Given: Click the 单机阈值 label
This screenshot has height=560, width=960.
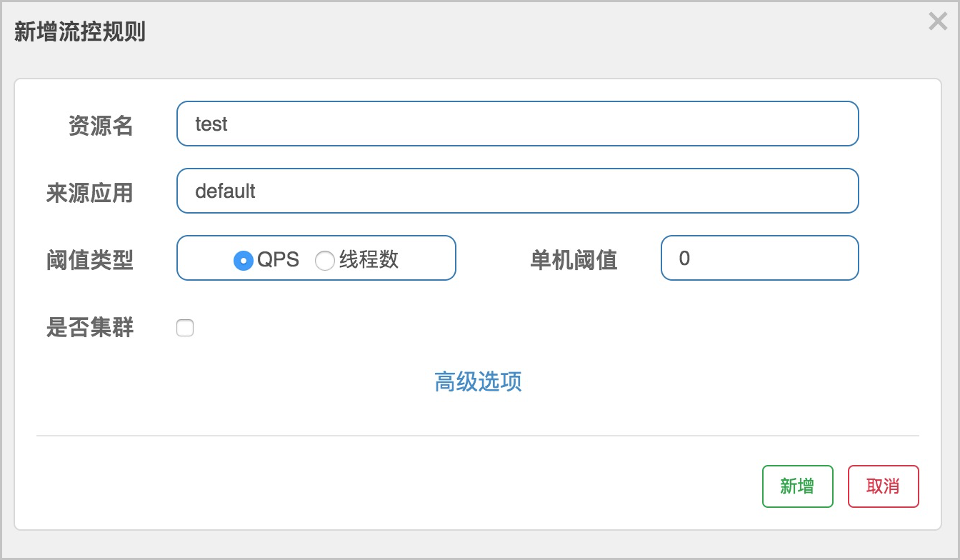Looking at the screenshot, I should pyautogui.click(x=574, y=260).
